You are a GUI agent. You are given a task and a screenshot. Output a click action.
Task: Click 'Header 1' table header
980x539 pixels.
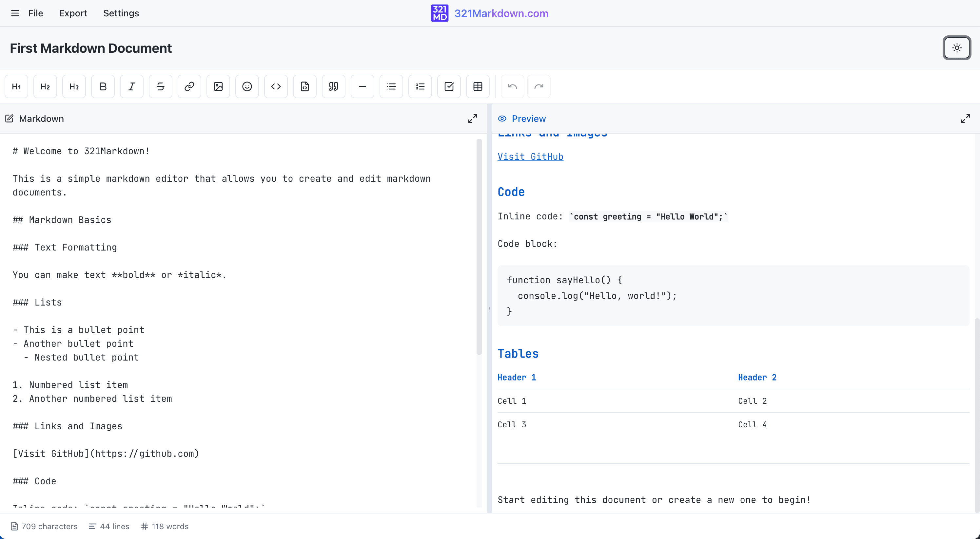(x=517, y=378)
